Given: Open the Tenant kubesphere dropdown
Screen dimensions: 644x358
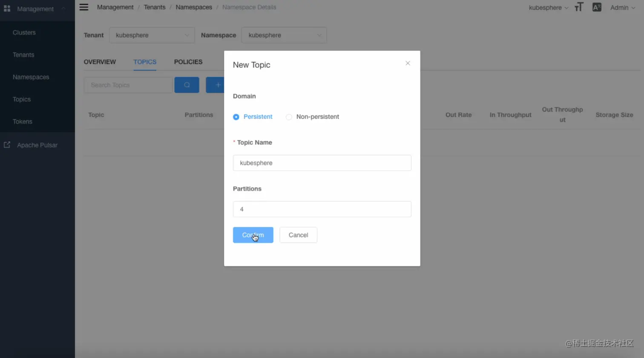Looking at the screenshot, I should [152, 35].
